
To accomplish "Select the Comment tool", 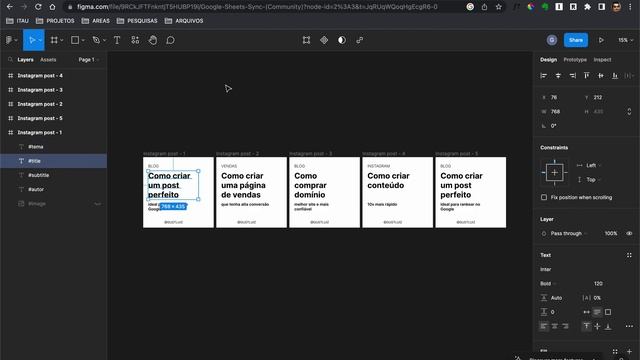I will tap(171, 40).
